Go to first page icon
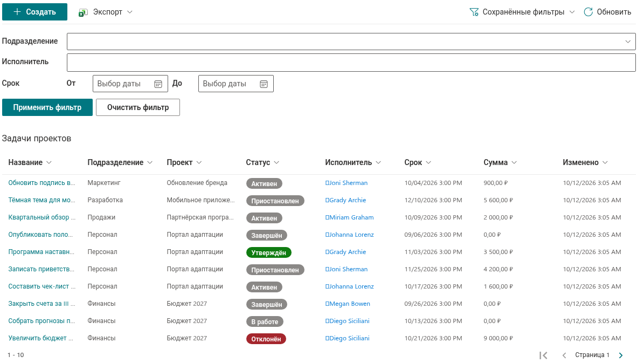 tap(543, 355)
